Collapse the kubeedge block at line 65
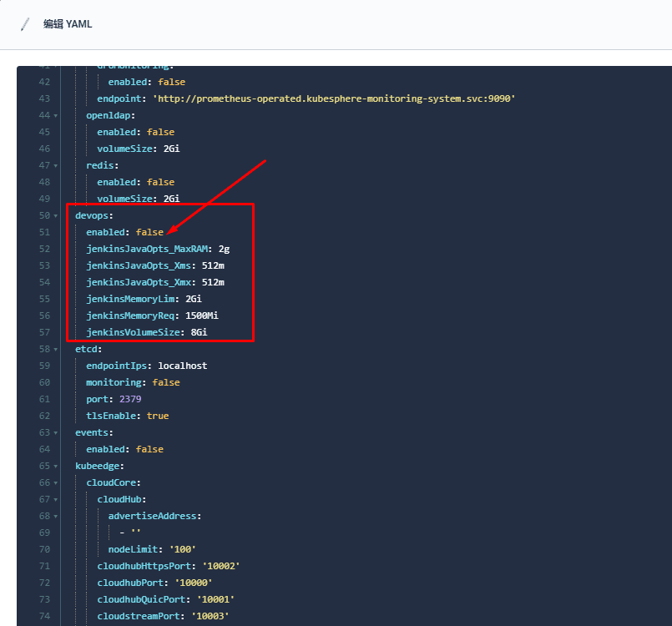Screen dimensions: 672x626 coord(56,467)
